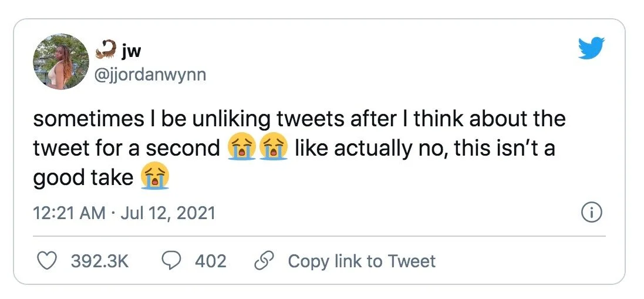
Task: Click the tweet line starting "sometimes I be unliking"
Action: click(x=299, y=119)
